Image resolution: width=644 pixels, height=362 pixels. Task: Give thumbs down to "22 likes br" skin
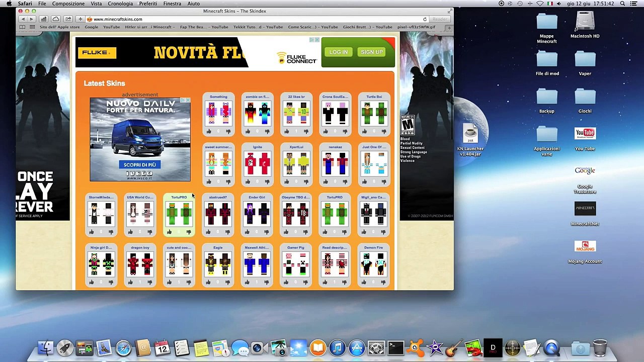coord(306,132)
